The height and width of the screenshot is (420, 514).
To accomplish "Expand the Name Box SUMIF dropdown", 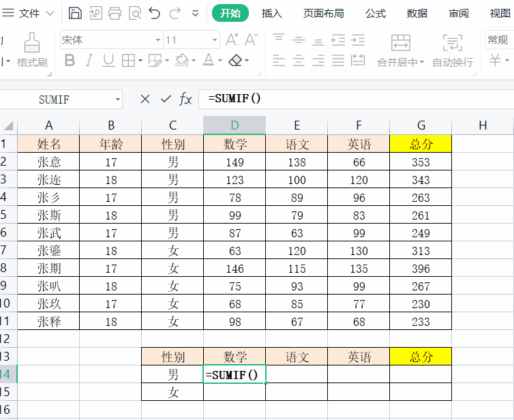I will point(117,100).
